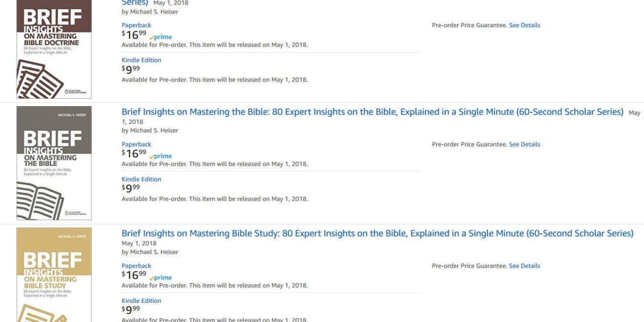Select Kindle Edition for Mastering Bible Study

[x=141, y=300]
